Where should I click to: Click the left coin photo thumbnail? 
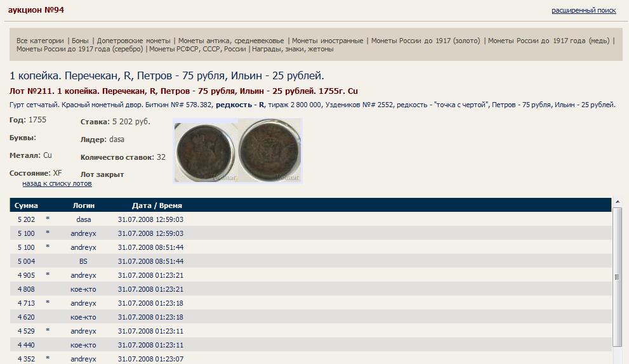tap(205, 152)
